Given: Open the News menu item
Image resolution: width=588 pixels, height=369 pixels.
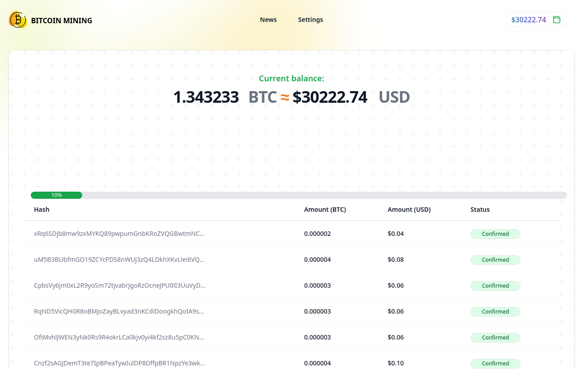Looking at the screenshot, I should (268, 20).
